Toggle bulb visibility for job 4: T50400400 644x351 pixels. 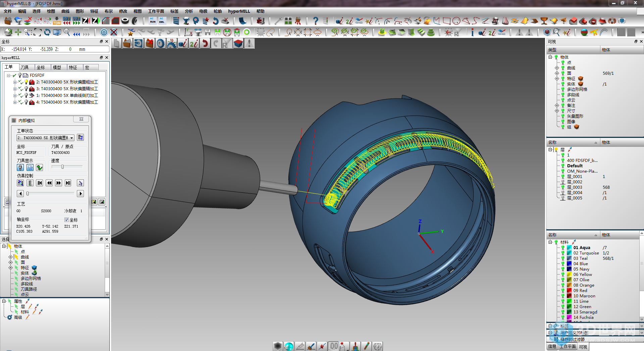click(x=26, y=102)
